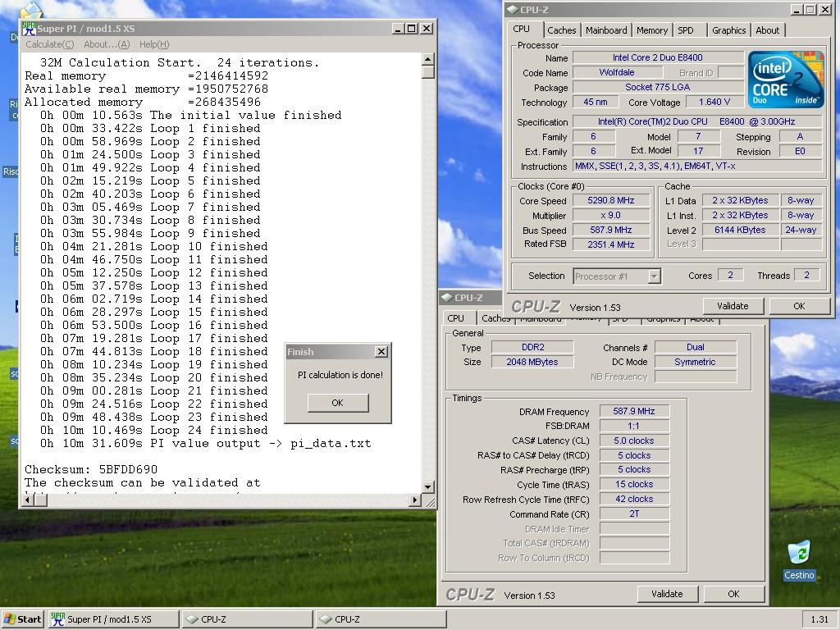Image resolution: width=840 pixels, height=630 pixels.
Task: Click the tRFC value 42 clocks
Action: coord(634,499)
